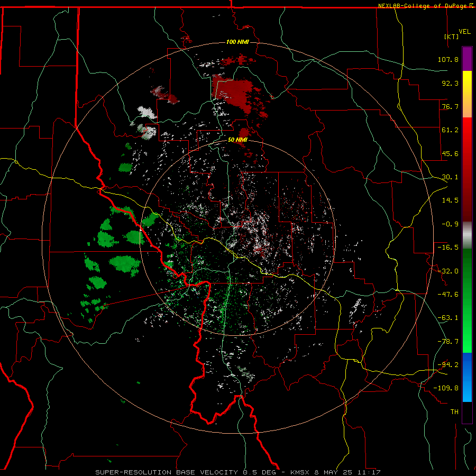
Task: Select the 61.2 legend value
Action: click(450, 130)
